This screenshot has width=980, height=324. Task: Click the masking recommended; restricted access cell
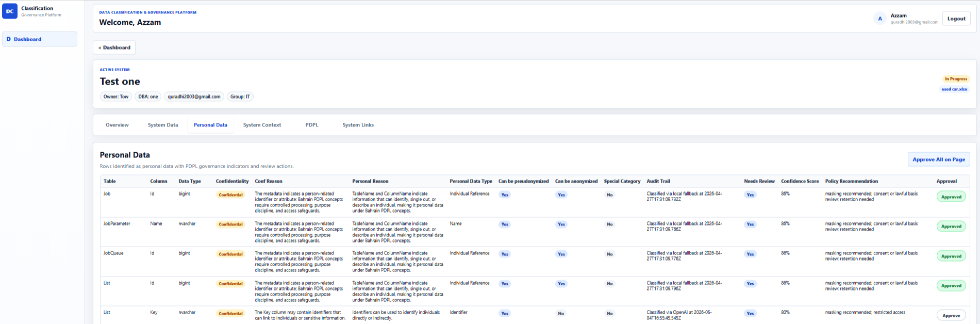(x=865, y=313)
